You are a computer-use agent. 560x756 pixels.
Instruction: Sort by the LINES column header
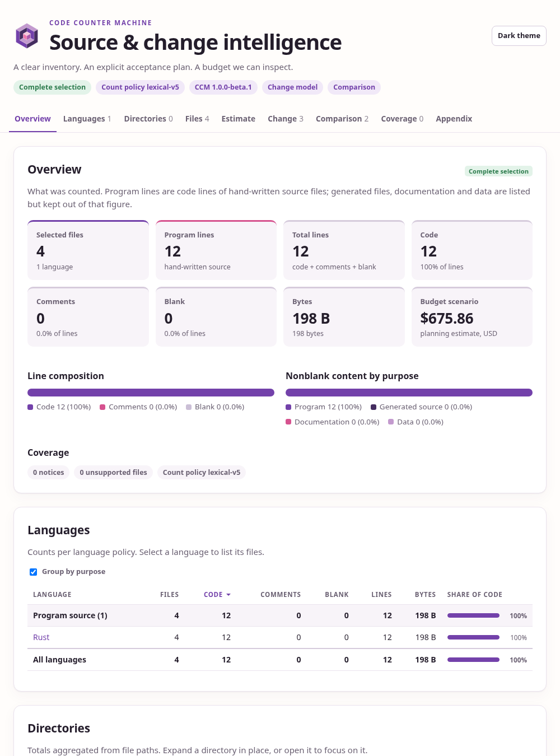tap(381, 595)
